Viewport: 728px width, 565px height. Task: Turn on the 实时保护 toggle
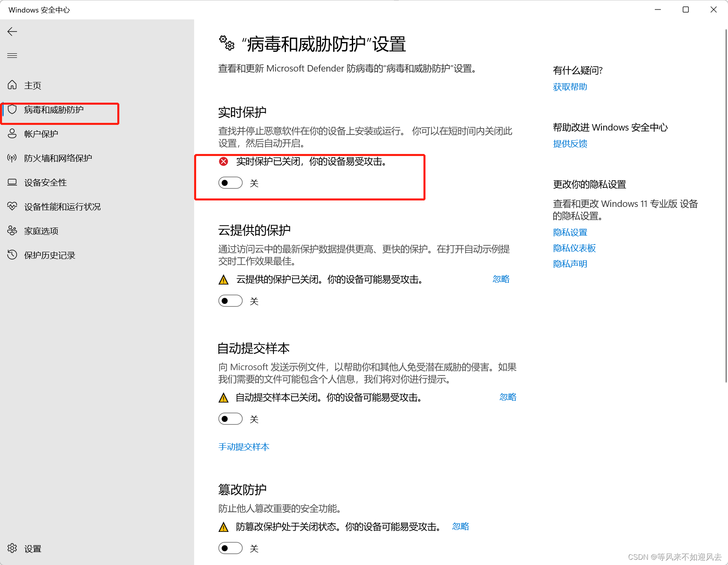click(x=230, y=183)
